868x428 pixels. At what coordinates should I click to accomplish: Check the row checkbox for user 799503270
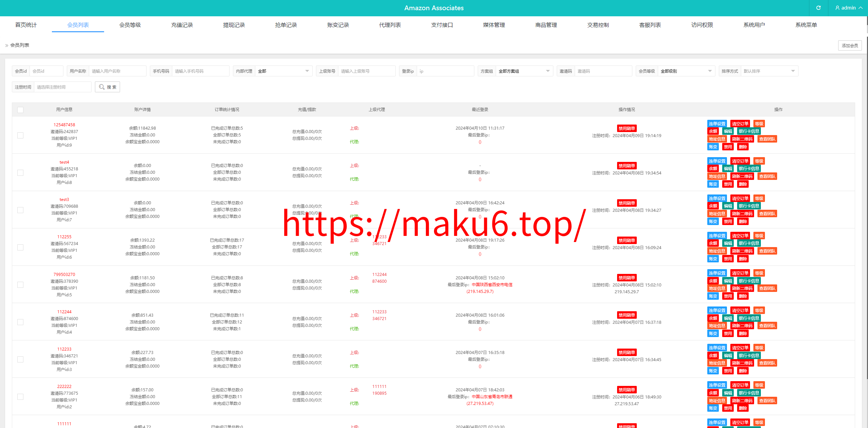pyautogui.click(x=20, y=284)
